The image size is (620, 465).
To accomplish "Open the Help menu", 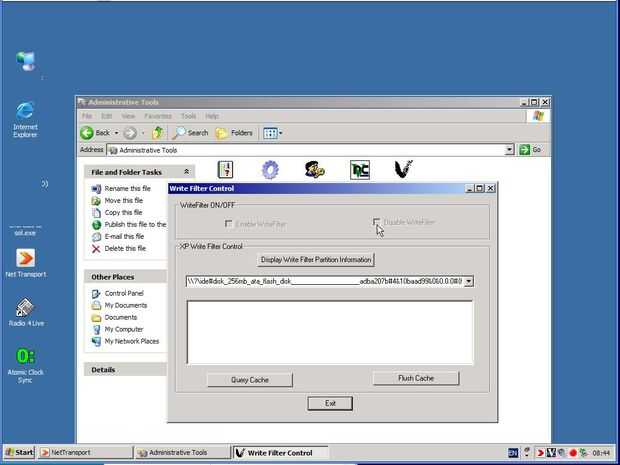I will pos(212,116).
